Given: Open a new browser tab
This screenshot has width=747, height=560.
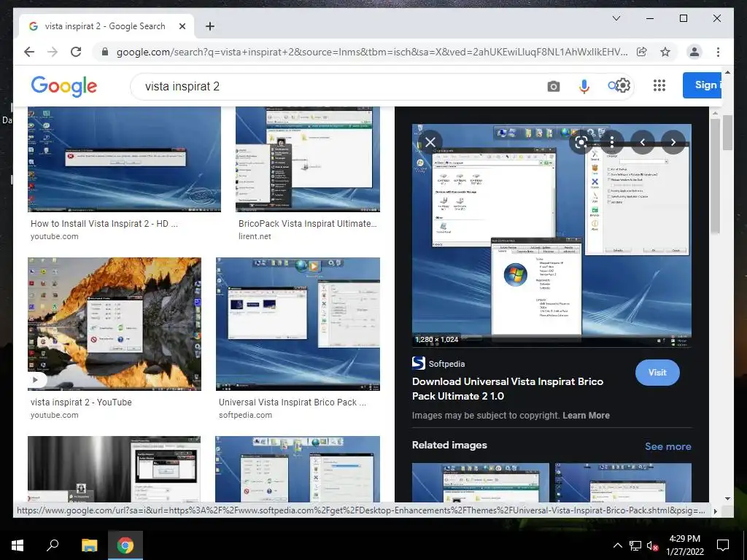Looking at the screenshot, I should pos(209,26).
